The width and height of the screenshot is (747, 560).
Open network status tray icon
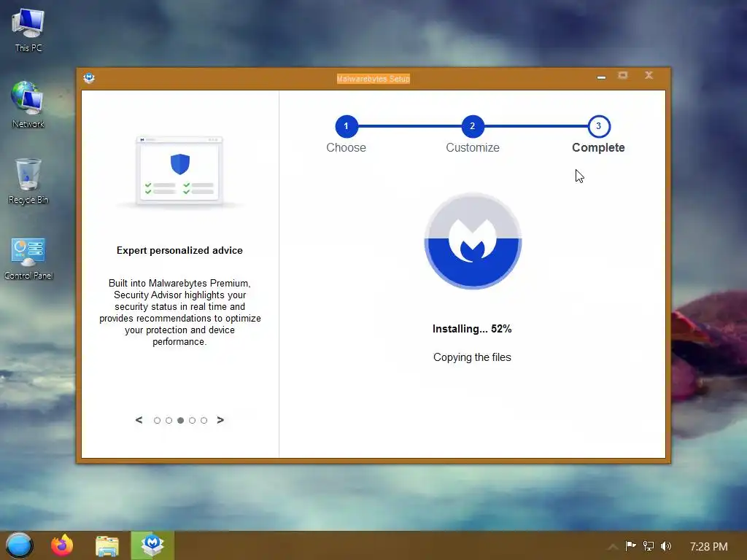tap(649, 545)
